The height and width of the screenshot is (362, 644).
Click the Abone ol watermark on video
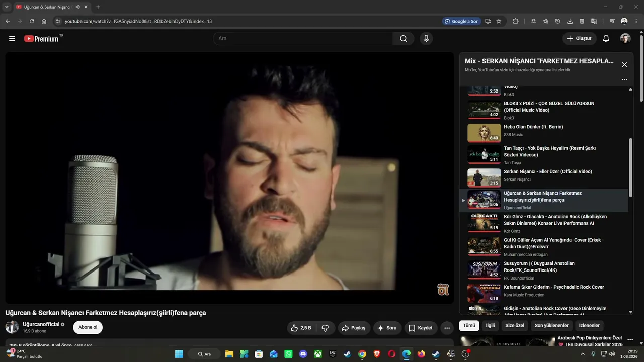[x=443, y=290]
